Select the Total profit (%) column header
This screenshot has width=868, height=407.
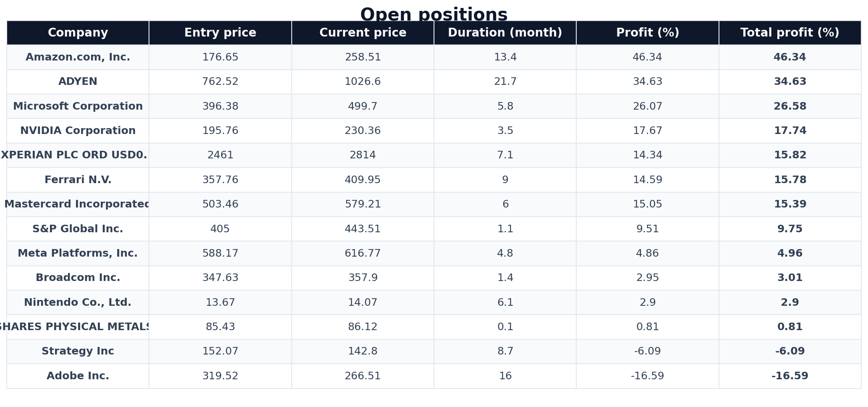pos(790,33)
